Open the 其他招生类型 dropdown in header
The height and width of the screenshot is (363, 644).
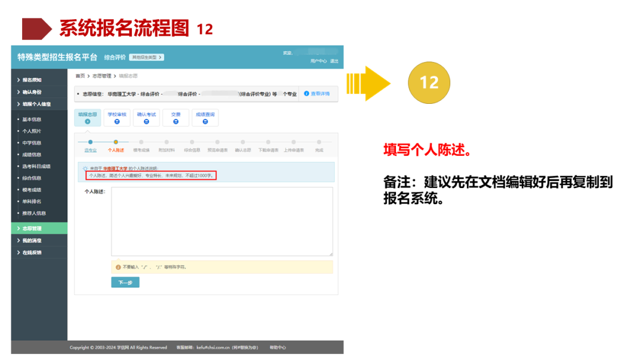coord(147,57)
